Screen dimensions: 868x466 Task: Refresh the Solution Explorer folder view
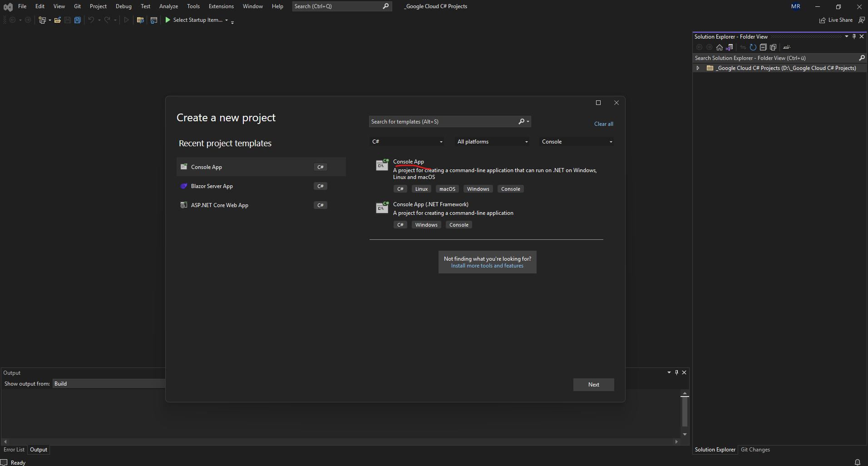(753, 47)
